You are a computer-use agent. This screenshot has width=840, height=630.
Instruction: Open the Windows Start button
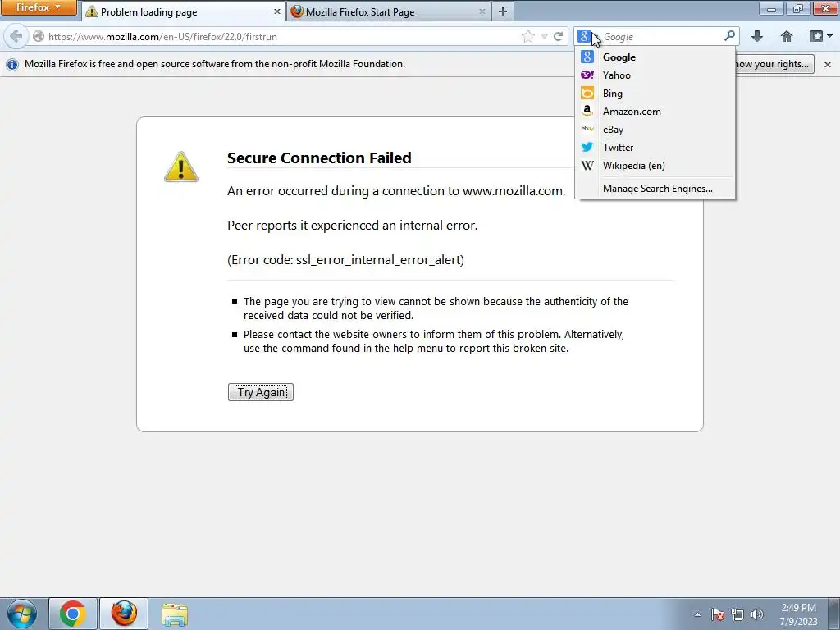[22, 614]
